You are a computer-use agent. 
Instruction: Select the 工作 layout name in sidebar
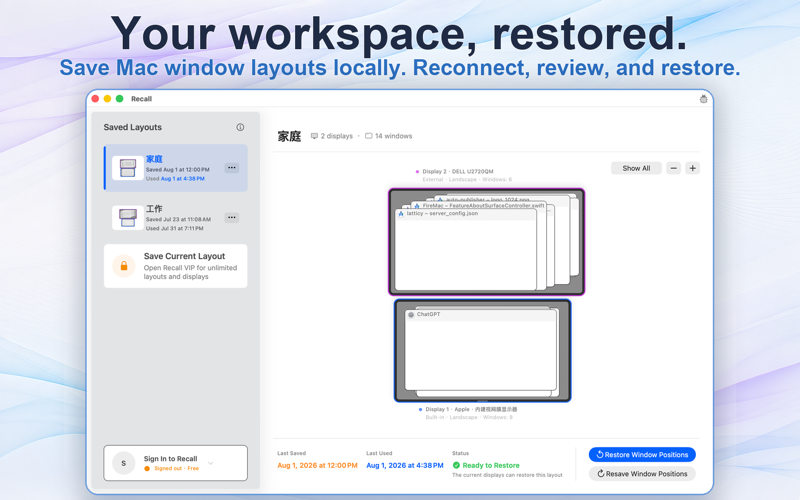coord(154,209)
